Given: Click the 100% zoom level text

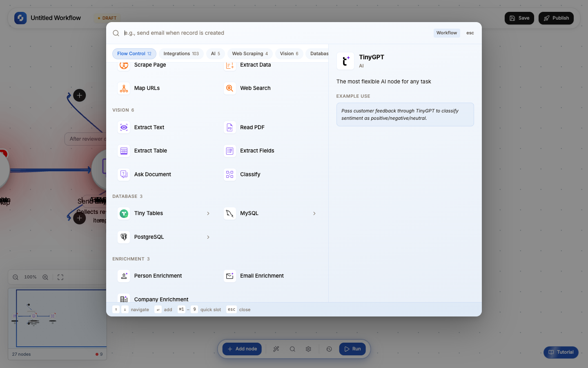Looking at the screenshot, I should click(x=31, y=277).
